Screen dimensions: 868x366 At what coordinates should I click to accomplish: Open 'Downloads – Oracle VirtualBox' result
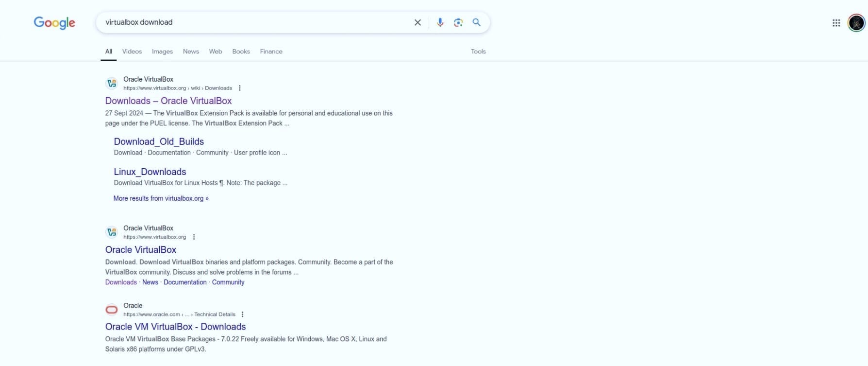point(168,101)
